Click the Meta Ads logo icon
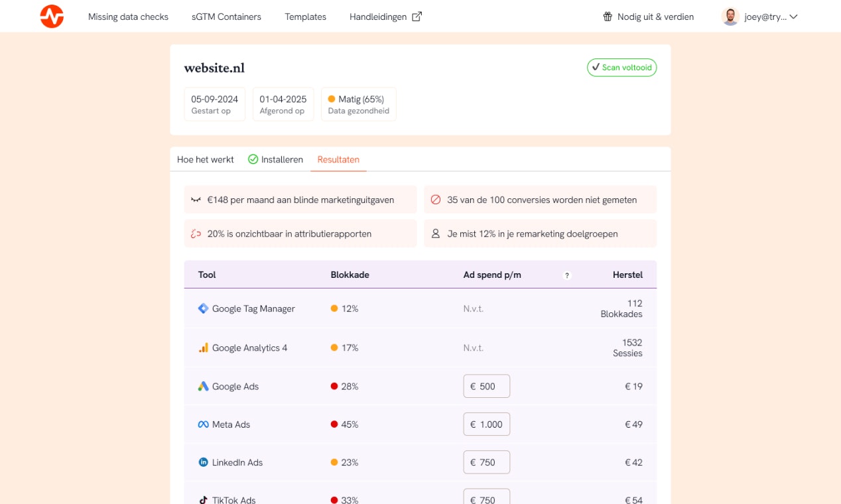The width and height of the screenshot is (841, 504). click(x=204, y=424)
